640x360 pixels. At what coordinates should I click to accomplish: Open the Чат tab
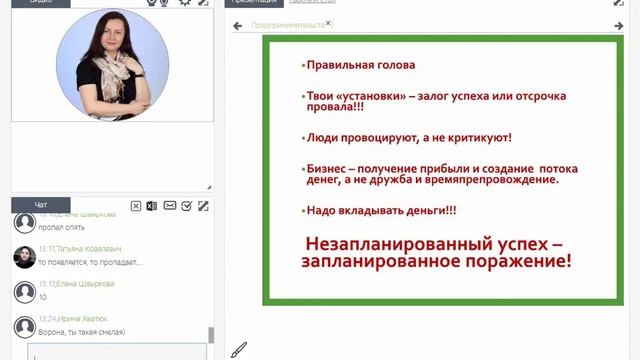click(x=41, y=205)
